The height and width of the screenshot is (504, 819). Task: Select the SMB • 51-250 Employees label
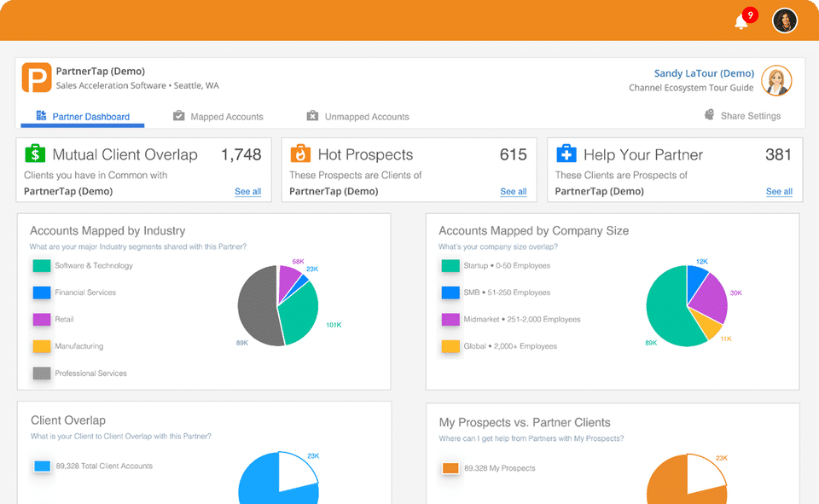pyautogui.click(x=507, y=293)
